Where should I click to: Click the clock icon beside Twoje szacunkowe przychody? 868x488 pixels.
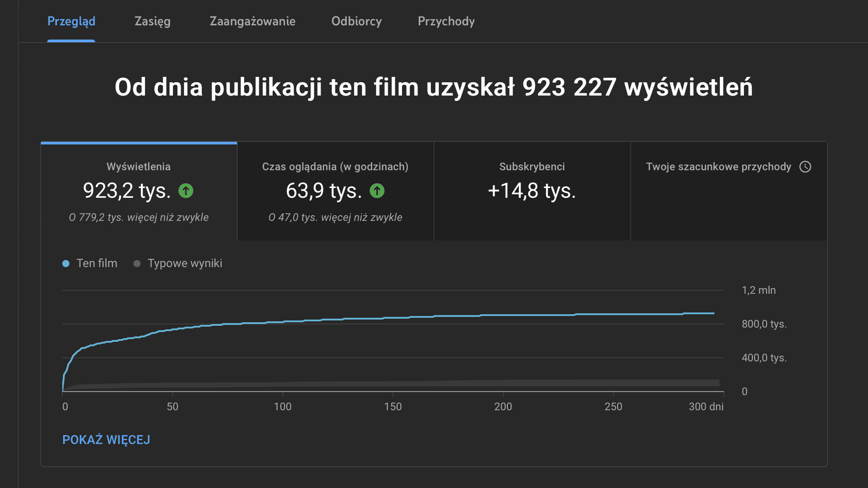[805, 167]
